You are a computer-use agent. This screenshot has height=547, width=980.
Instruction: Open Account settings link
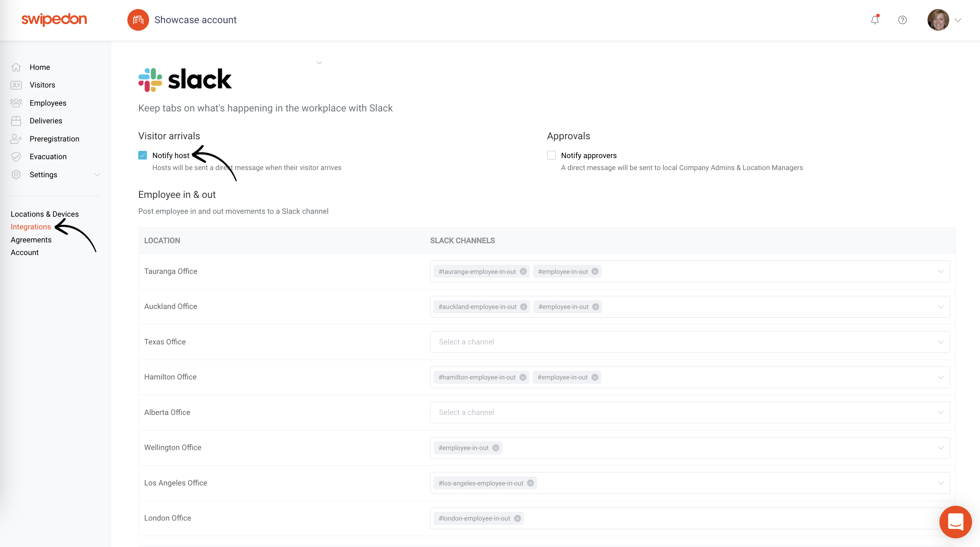point(24,252)
